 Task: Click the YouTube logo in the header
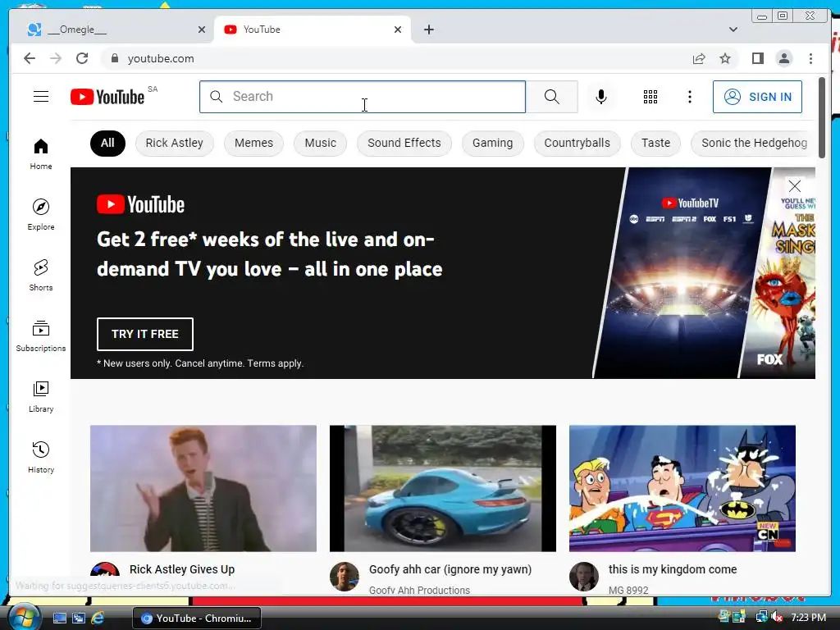click(x=107, y=97)
